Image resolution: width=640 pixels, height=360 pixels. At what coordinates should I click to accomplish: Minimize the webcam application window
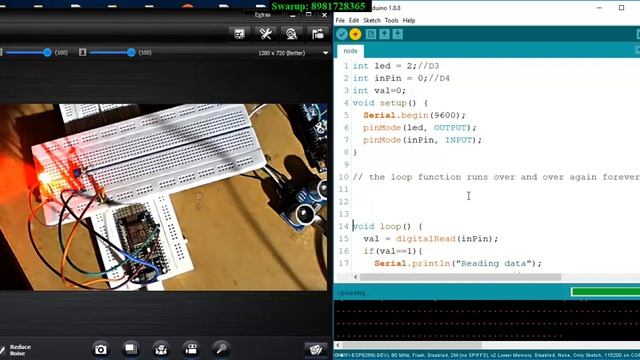293,16
